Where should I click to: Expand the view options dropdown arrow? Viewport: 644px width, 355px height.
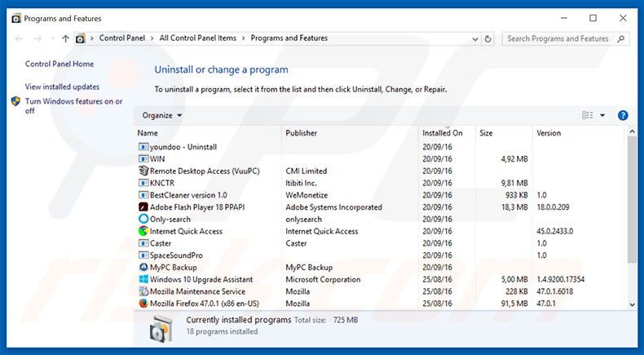pyautogui.click(x=602, y=116)
